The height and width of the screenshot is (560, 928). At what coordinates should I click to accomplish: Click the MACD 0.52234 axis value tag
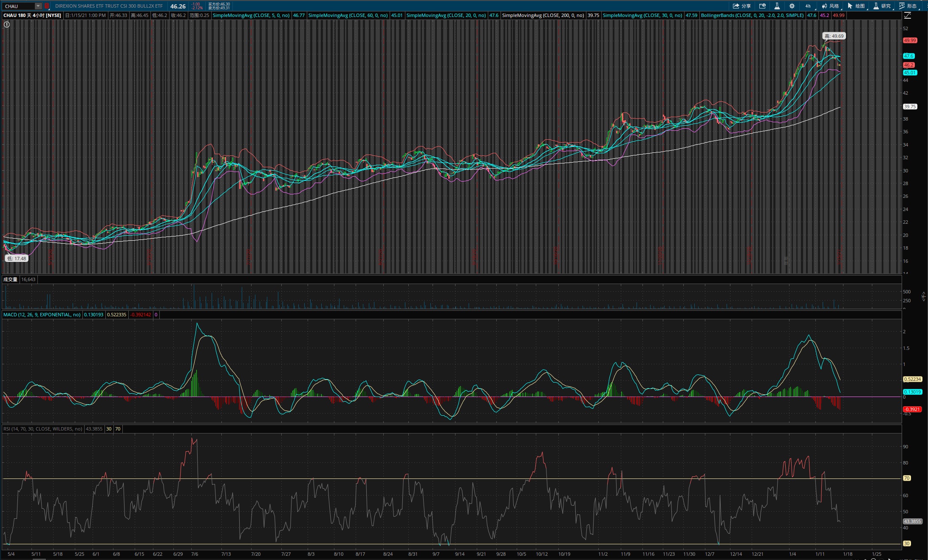912,379
